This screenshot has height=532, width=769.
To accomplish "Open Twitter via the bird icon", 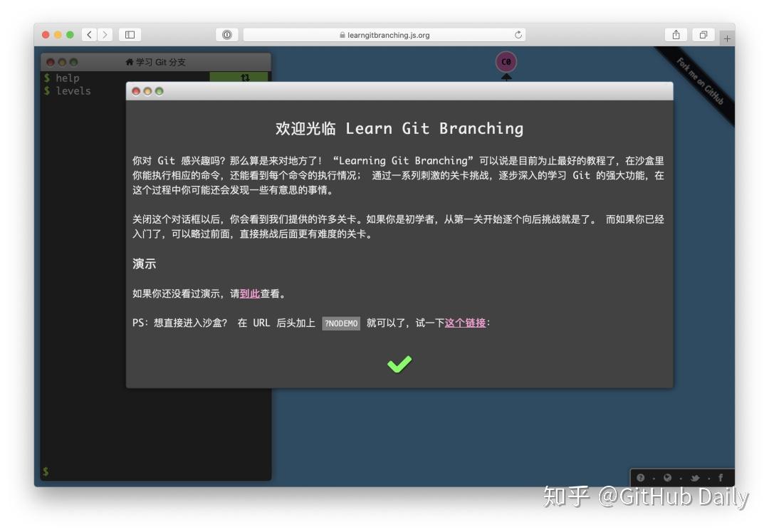I will point(695,478).
